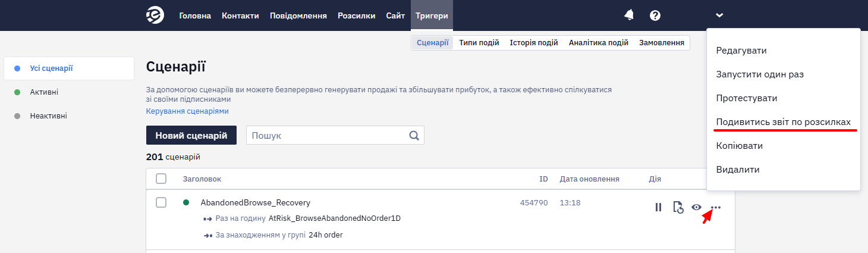This screenshot has height=253, width=868.
Task: Click the AtRisk_BrowseAbandonedNoOrder1D trigger text
Action: [335, 218]
